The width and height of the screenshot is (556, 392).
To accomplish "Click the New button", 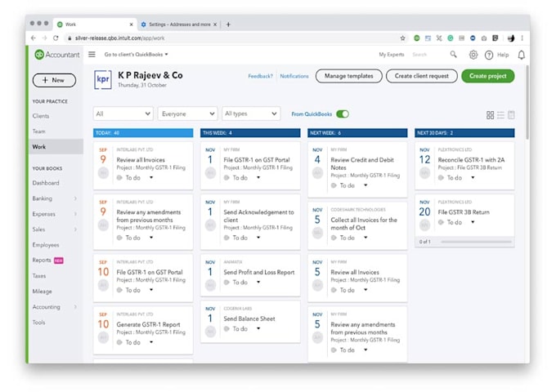I will click(x=54, y=80).
